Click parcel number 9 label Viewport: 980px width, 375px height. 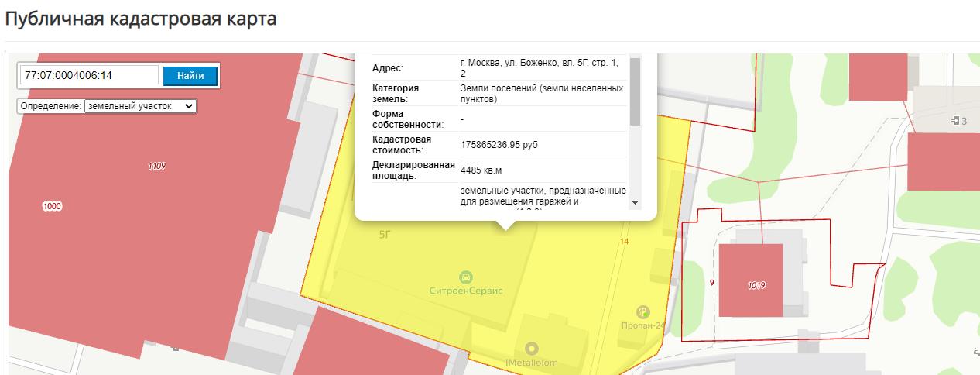point(711,282)
